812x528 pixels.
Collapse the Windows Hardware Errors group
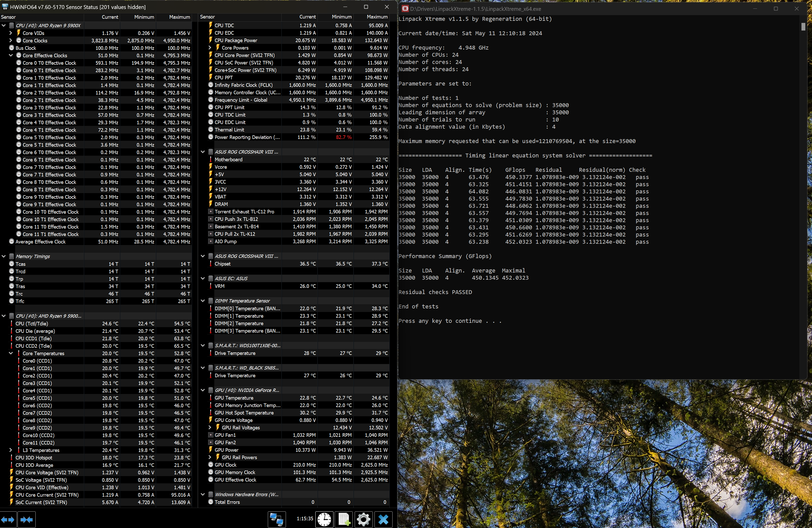click(x=203, y=494)
